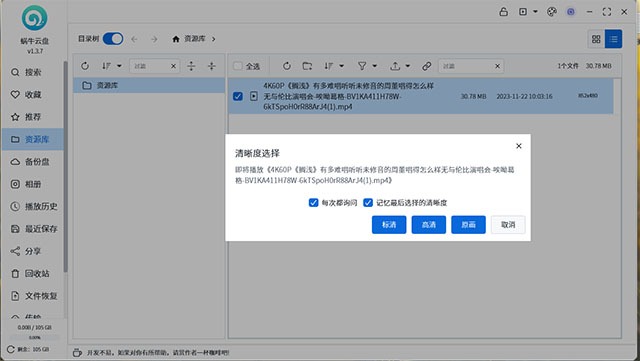Create a new folder from toolbar
Screen dimensions: 640x361
307,66
